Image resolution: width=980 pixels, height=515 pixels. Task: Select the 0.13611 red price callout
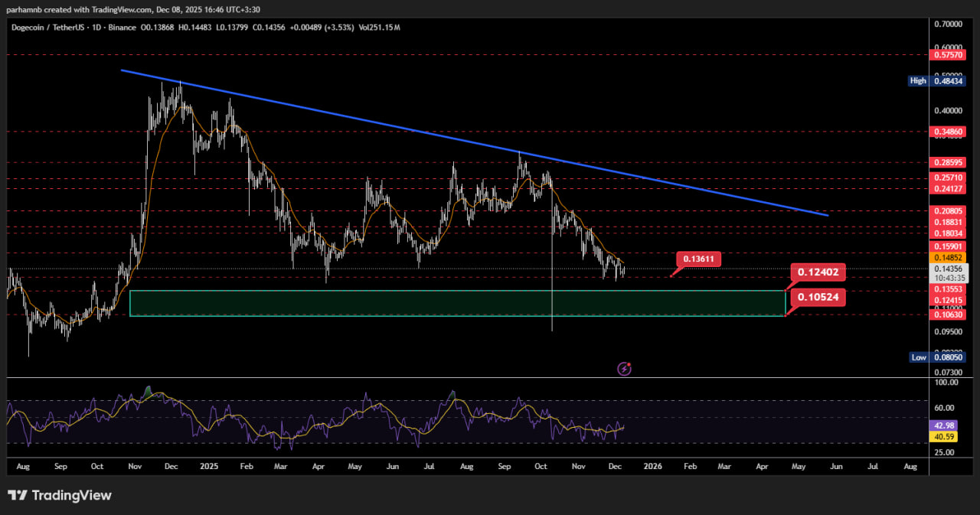tap(697, 259)
